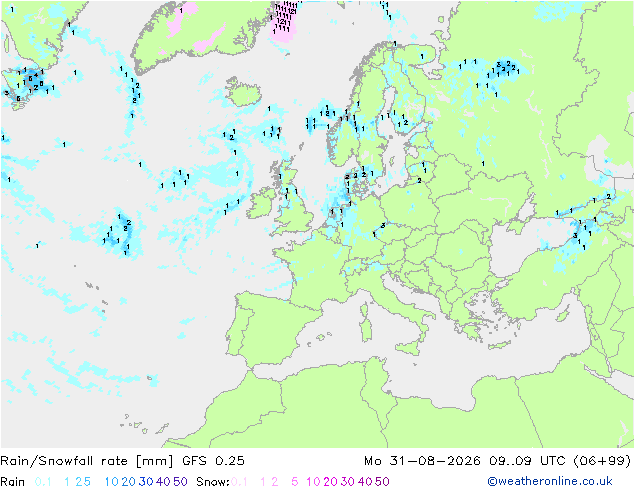Click the 'Rain/Snowfall rate [mm]' title text

(x=87, y=461)
